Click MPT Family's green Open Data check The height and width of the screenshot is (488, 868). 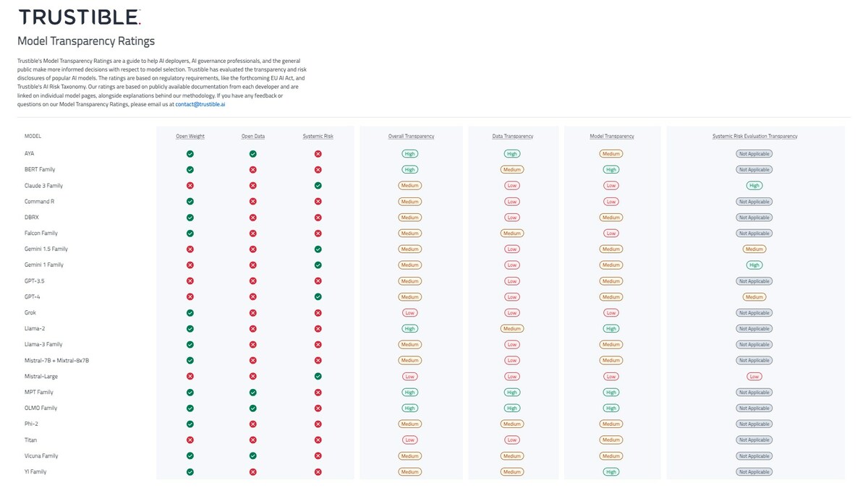coord(253,393)
